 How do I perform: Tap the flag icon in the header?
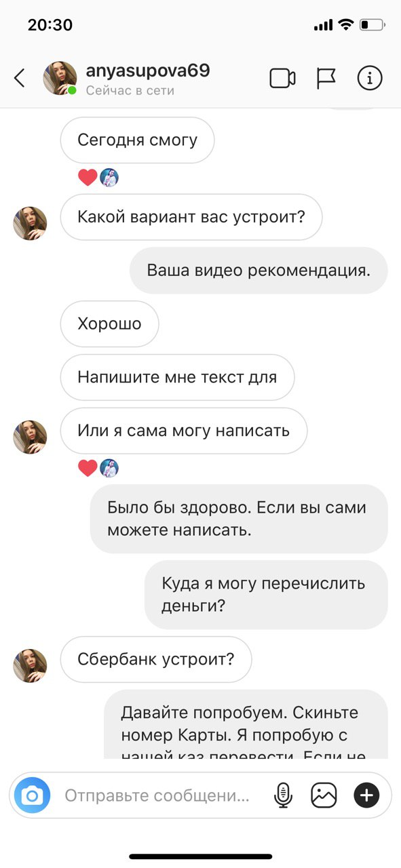click(326, 79)
